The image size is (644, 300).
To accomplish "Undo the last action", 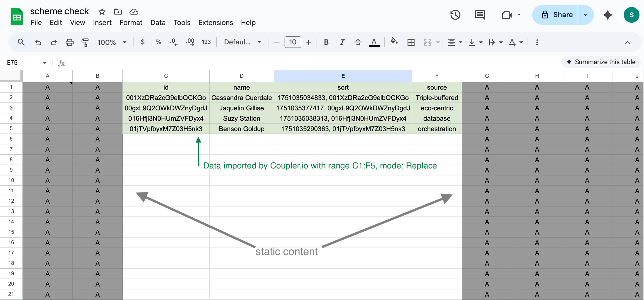I will pyautogui.click(x=38, y=42).
